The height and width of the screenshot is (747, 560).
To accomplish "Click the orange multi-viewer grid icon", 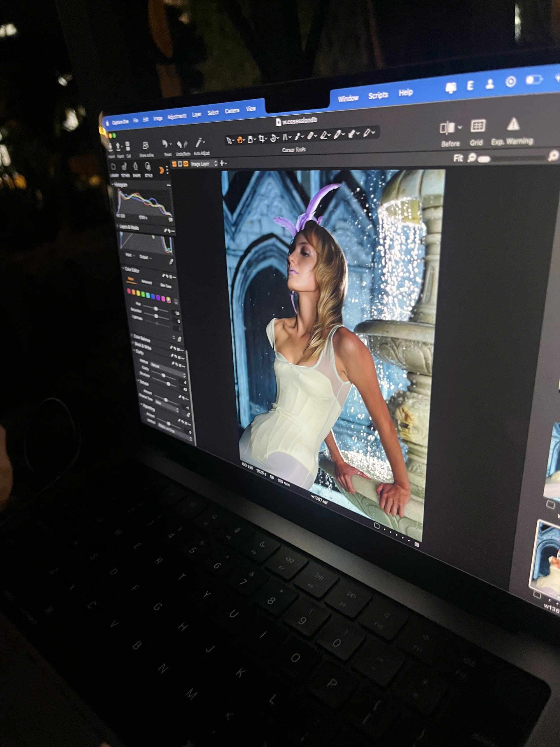I will (x=174, y=164).
